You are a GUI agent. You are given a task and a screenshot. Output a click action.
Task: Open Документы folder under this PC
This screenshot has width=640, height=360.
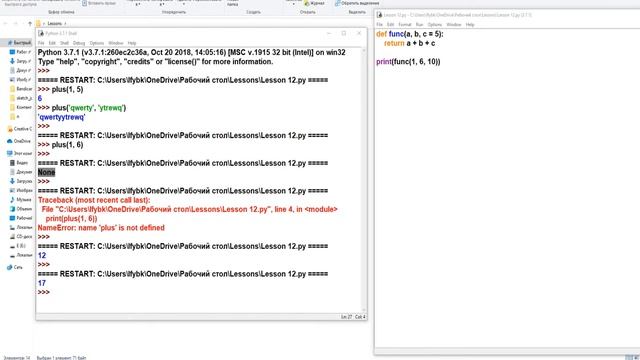[x=21, y=172]
